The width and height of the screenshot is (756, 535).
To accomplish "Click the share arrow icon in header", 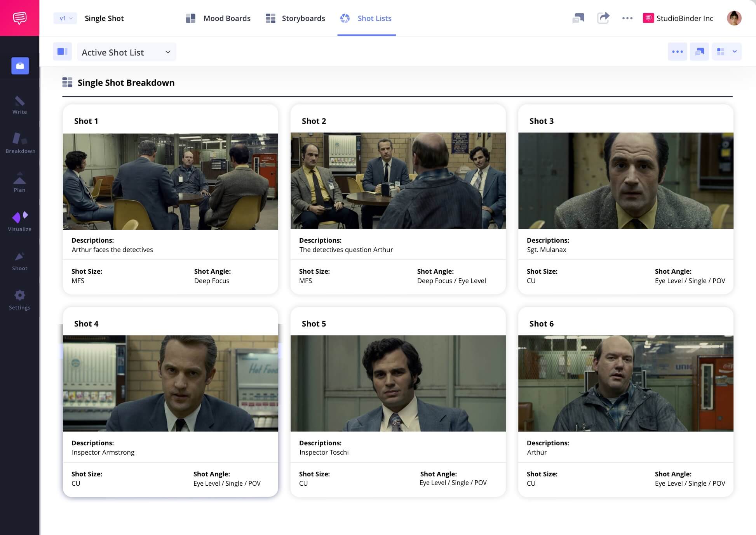I will (603, 18).
